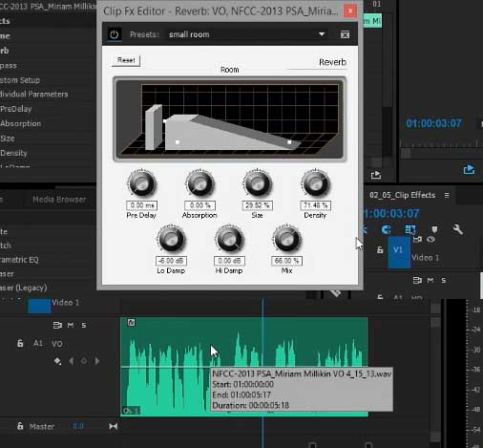This screenshot has width=483, height=448.
Task: Click the Export Frame icon in source monitor
Action: [x=376, y=175]
